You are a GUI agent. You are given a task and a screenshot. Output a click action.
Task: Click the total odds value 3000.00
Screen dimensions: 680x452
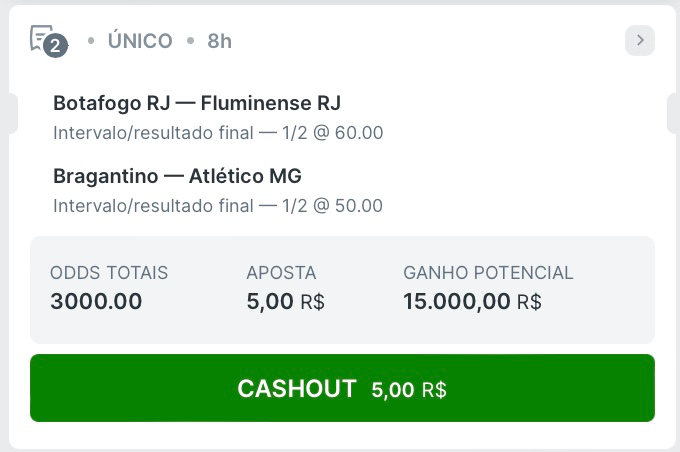(x=96, y=301)
